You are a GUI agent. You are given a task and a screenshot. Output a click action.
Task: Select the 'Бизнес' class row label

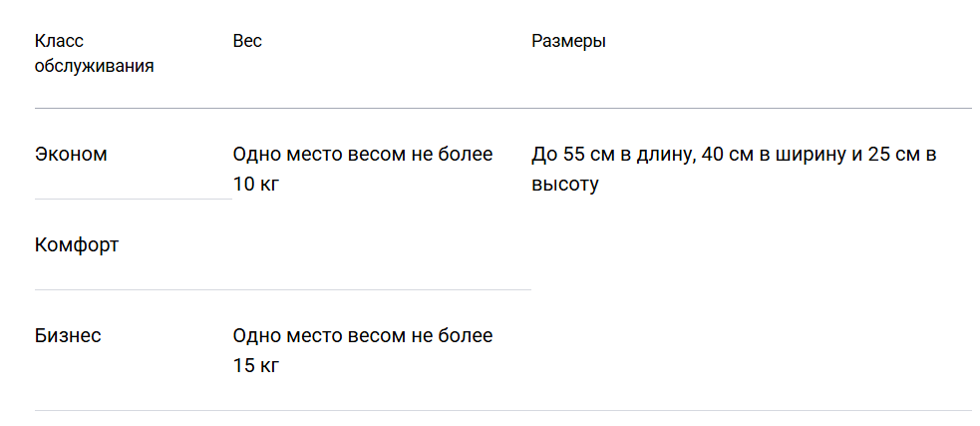click(x=68, y=336)
